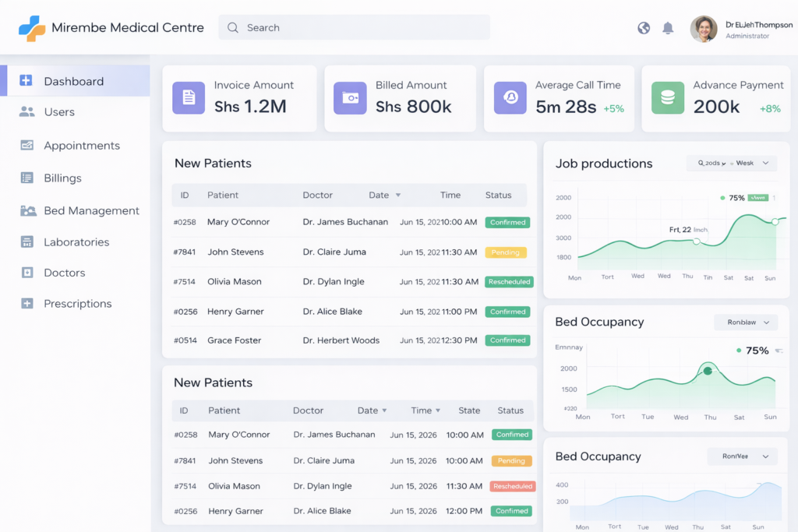Click the Average Call Time icon
798x532 pixels.
[510, 97]
